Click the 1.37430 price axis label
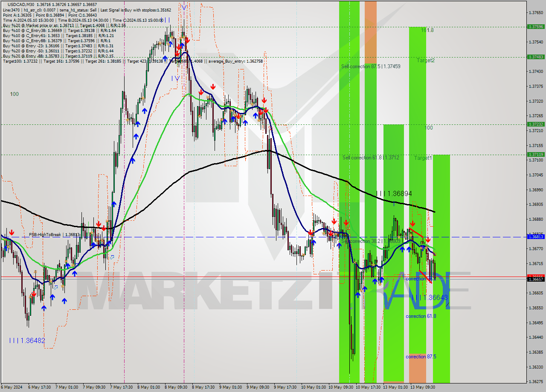This screenshot has width=546, height=392. click(x=536, y=72)
